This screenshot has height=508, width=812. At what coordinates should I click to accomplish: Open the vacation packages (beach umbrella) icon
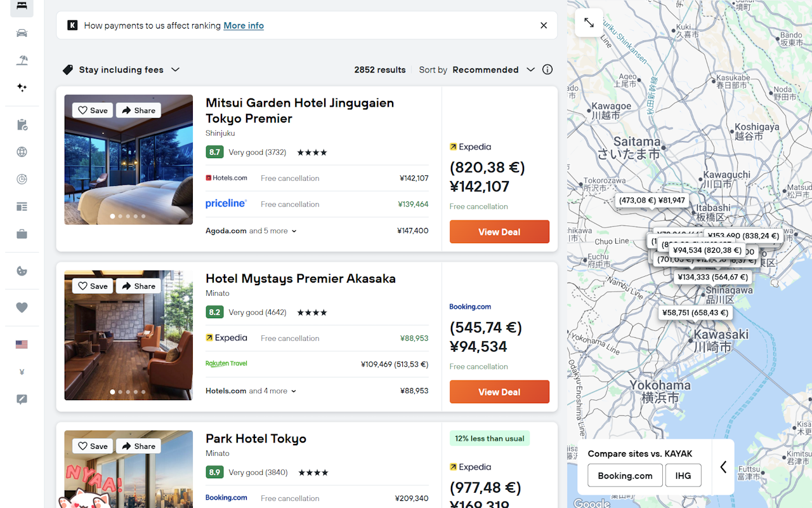click(x=22, y=60)
